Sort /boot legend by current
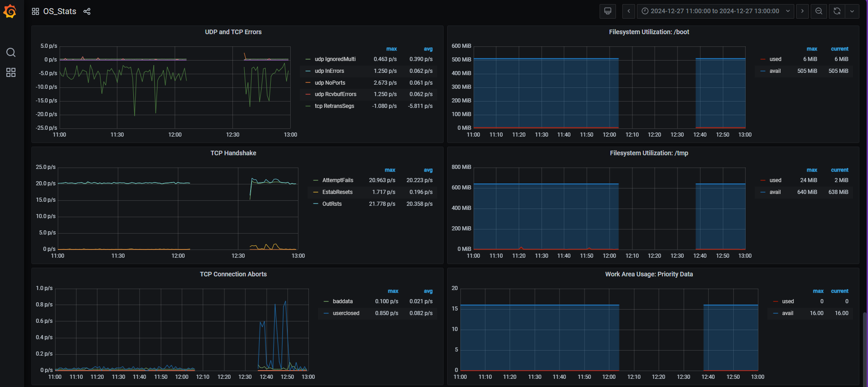868x387 pixels. [x=839, y=49]
